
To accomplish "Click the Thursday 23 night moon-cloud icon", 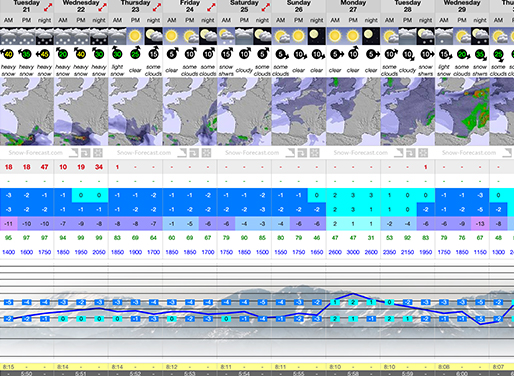I will coord(153,36).
